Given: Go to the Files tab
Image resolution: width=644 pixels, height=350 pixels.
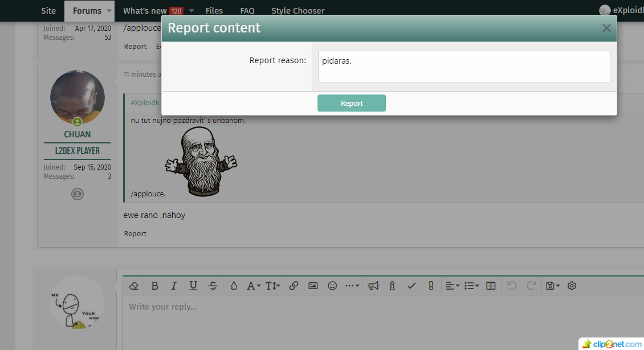Looking at the screenshot, I should pyautogui.click(x=214, y=11).
